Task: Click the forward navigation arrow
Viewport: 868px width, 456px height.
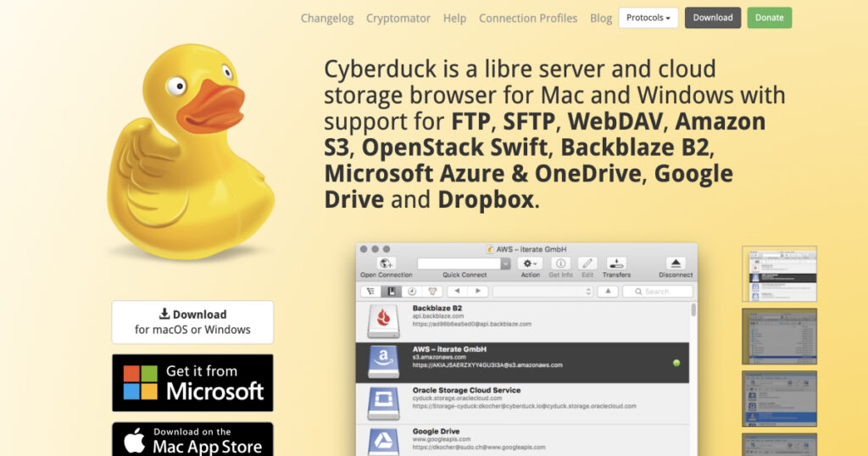Action: click(477, 291)
